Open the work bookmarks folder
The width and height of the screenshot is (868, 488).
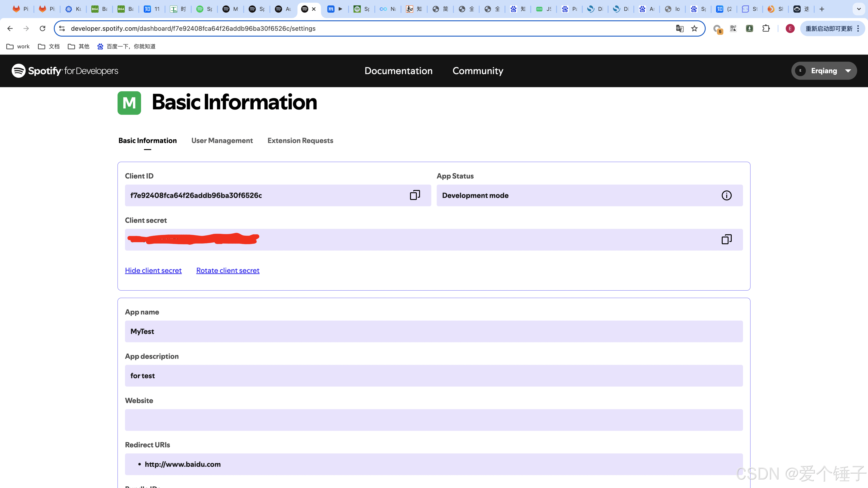pyautogui.click(x=18, y=47)
